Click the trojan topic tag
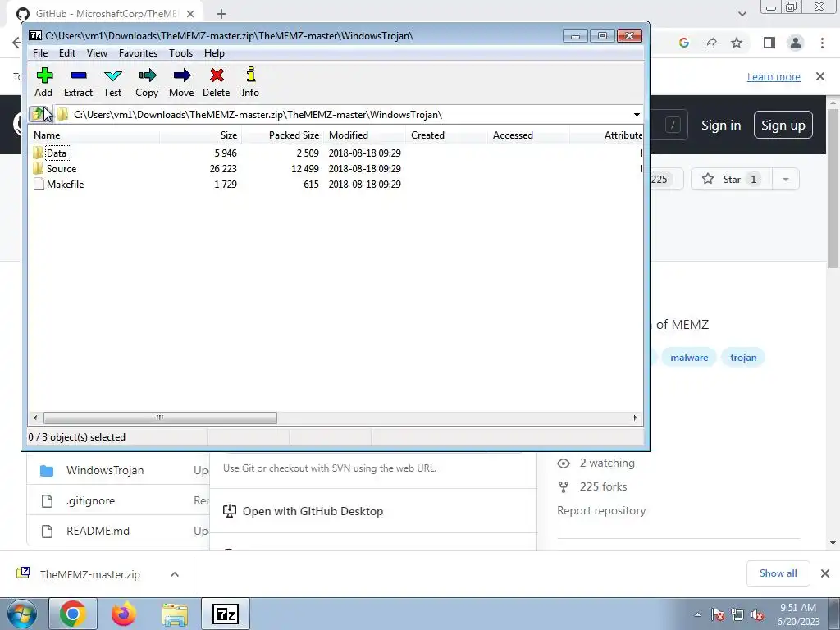 (743, 358)
